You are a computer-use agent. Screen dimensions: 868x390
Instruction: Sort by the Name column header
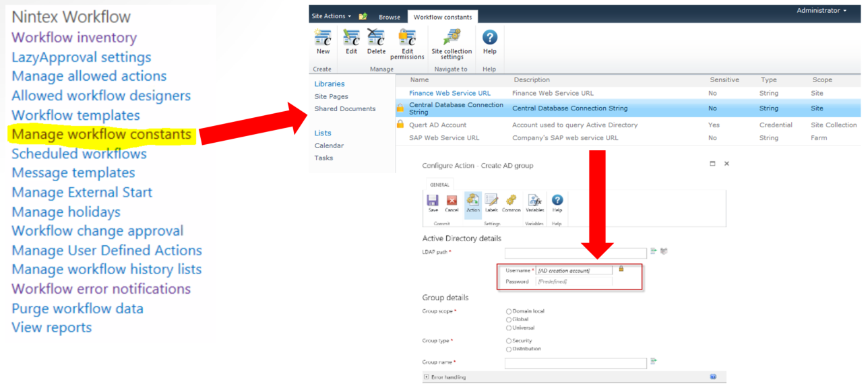(x=419, y=79)
